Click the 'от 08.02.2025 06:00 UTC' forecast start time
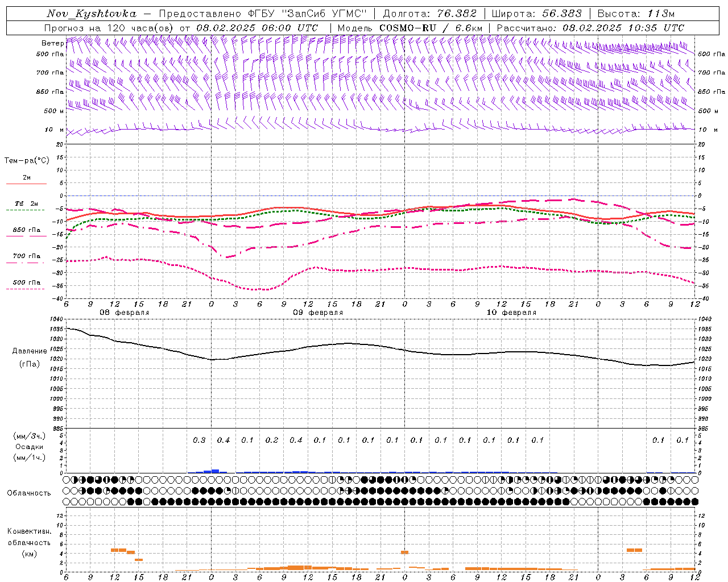Viewport: 728px width, 582px height. tap(249, 28)
